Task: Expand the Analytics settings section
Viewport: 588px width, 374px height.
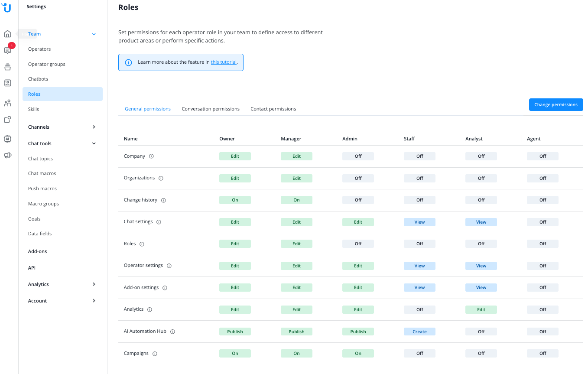Action: [94, 284]
